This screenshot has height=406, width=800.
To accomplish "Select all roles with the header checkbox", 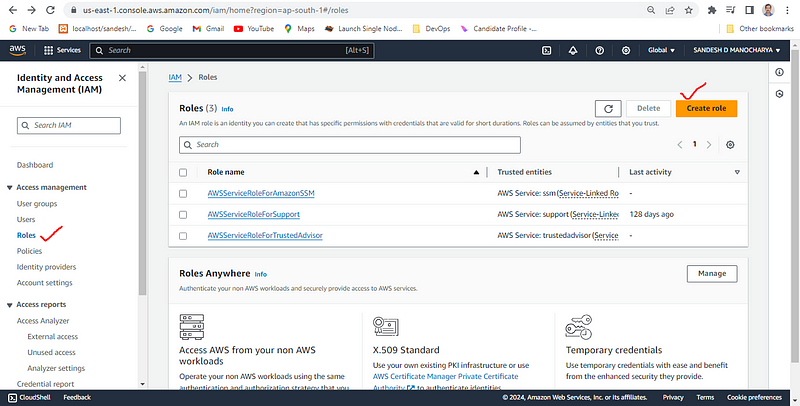I will click(x=183, y=172).
